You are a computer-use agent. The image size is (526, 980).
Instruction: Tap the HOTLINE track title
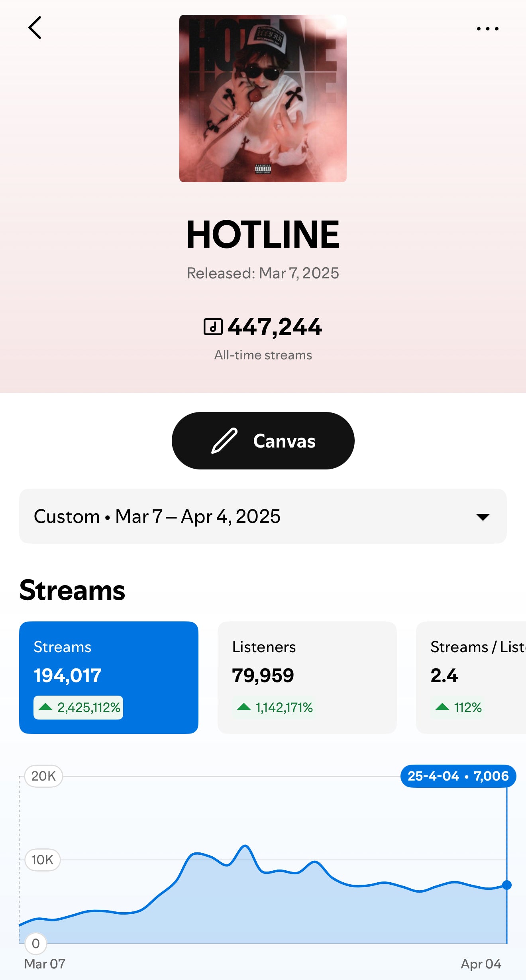263,235
